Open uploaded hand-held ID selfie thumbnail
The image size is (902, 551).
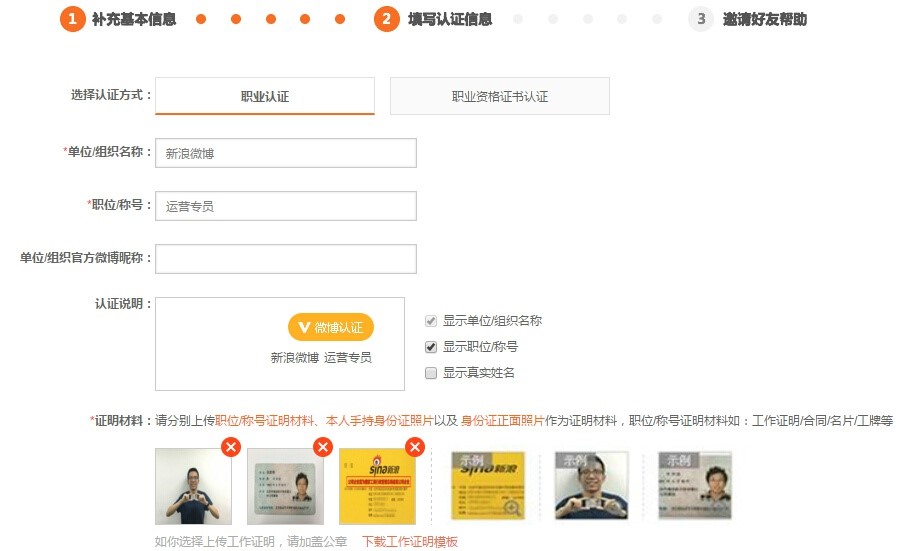(x=193, y=487)
